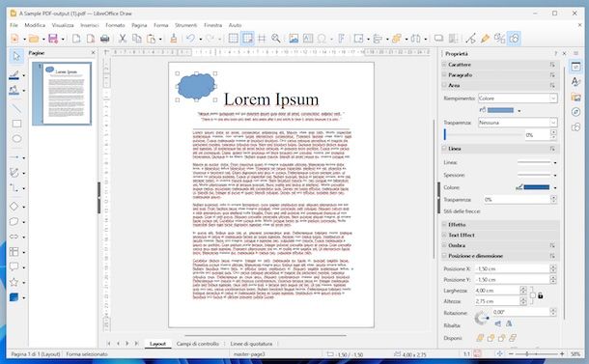Toggle the Snap to grid toolbar button
Image resolution: width=589 pixels, height=364 pixels.
(247, 39)
